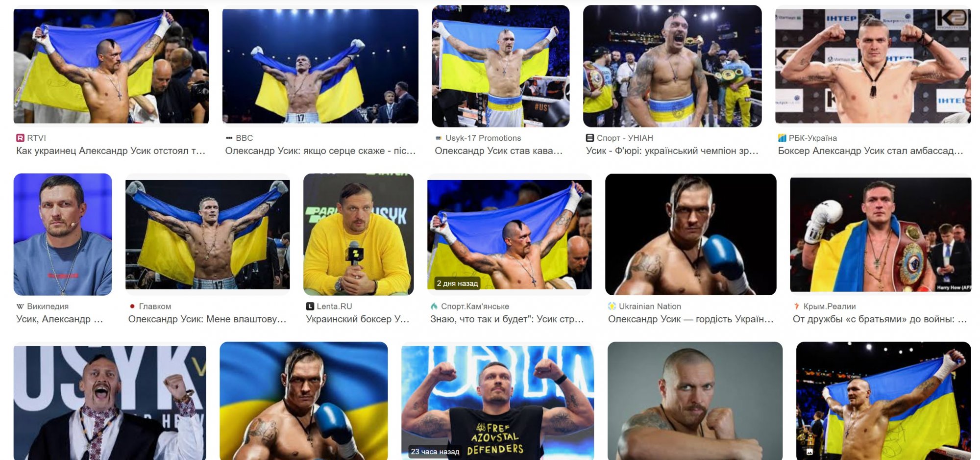Click the Ukrainian Nation favicon
This screenshot has height=460, width=980.
point(612,307)
